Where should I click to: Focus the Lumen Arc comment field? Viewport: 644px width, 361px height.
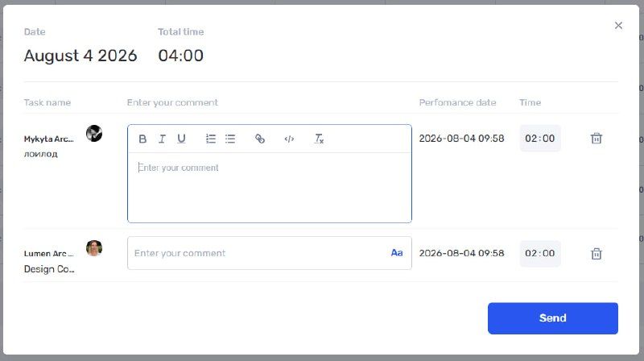click(258, 253)
